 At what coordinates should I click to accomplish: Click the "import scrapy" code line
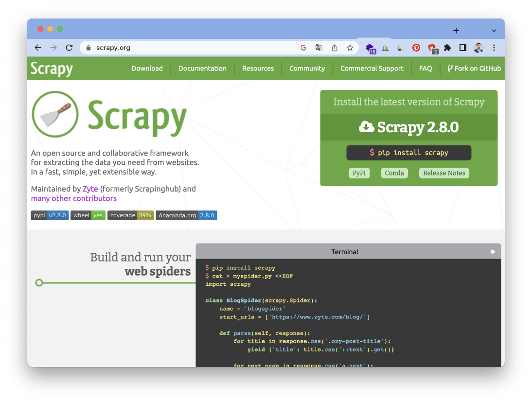(228, 284)
